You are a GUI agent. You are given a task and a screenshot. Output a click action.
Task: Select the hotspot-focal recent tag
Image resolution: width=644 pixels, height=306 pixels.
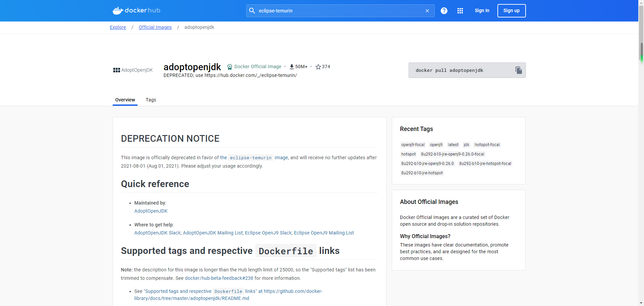coord(487,145)
